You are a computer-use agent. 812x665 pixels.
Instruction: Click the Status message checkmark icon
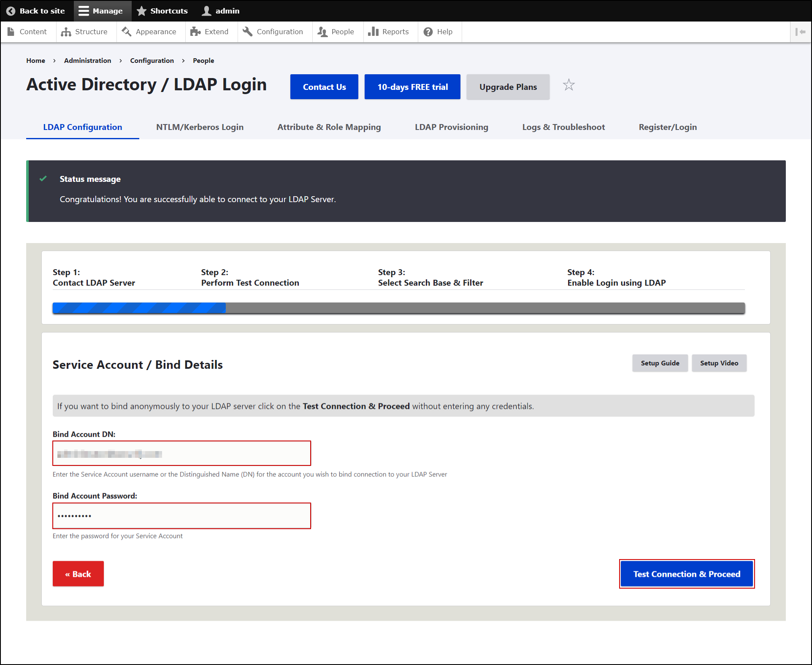pos(43,179)
